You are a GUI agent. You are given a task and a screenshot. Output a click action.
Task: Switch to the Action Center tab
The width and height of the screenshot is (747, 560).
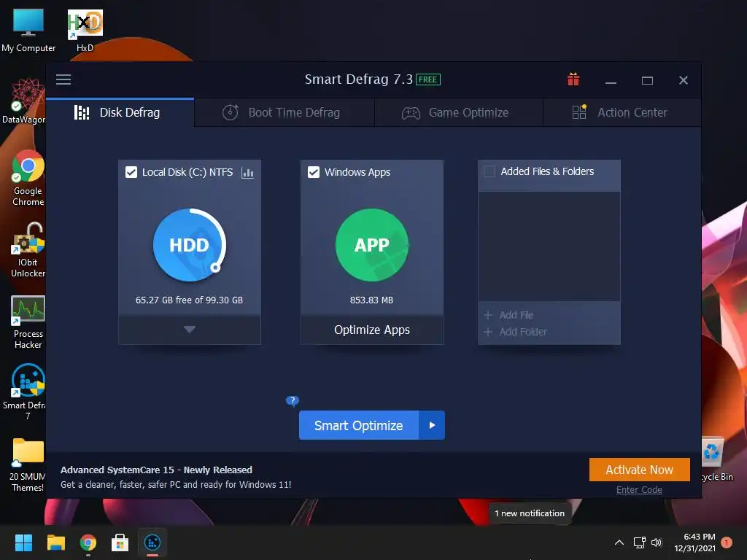pos(622,113)
